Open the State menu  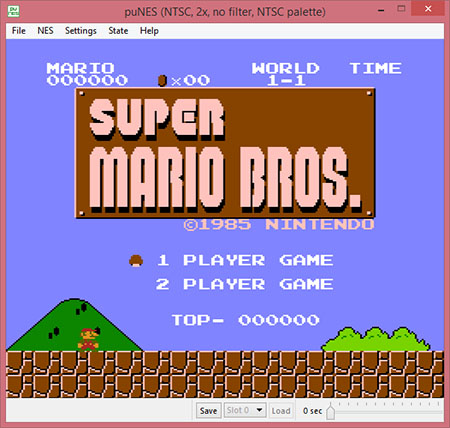tap(118, 31)
